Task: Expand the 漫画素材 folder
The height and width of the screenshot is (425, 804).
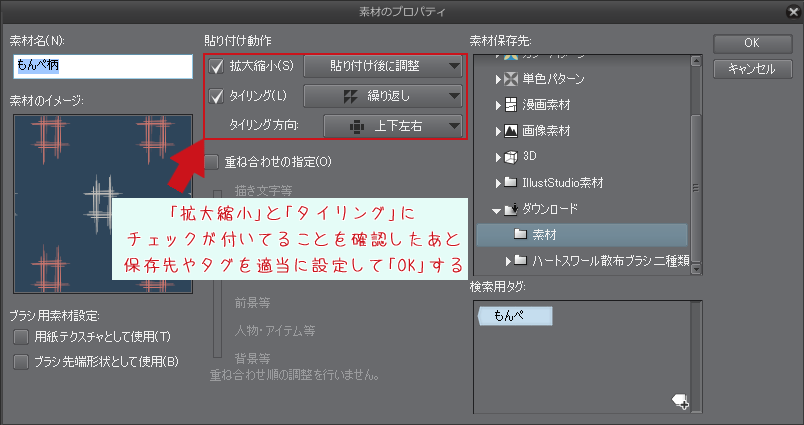Action: coord(498,105)
